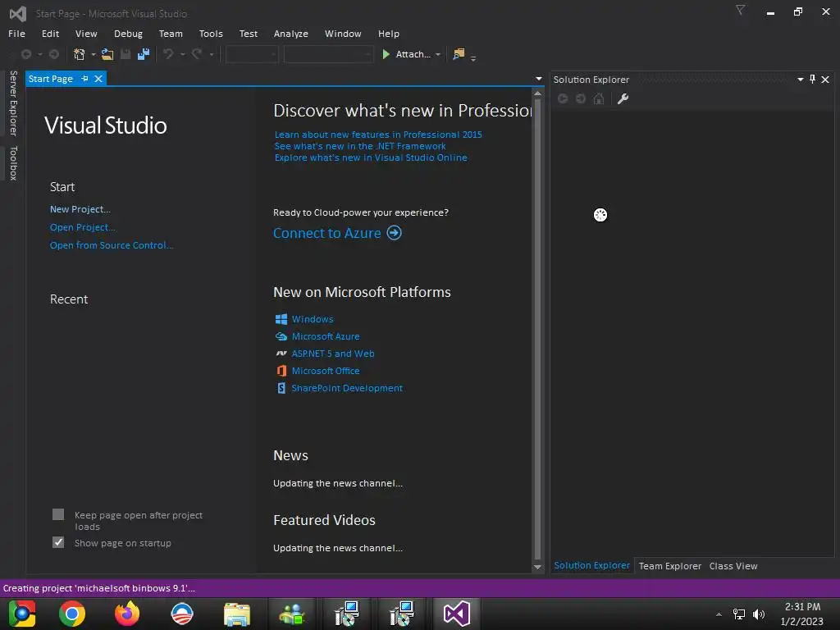Open the ASP.NET 5 and Web link
The width and height of the screenshot is (840, 630).
tap(333, 354)
